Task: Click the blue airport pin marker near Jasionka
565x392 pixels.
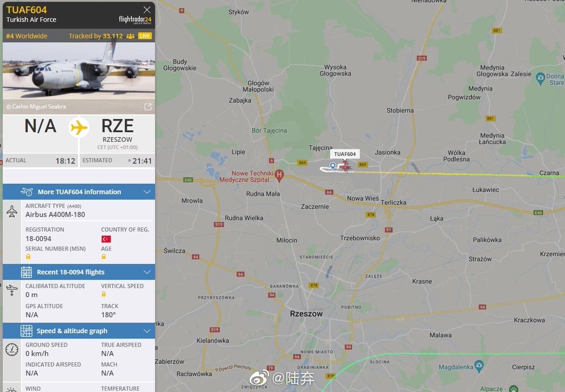Action: 332,166
